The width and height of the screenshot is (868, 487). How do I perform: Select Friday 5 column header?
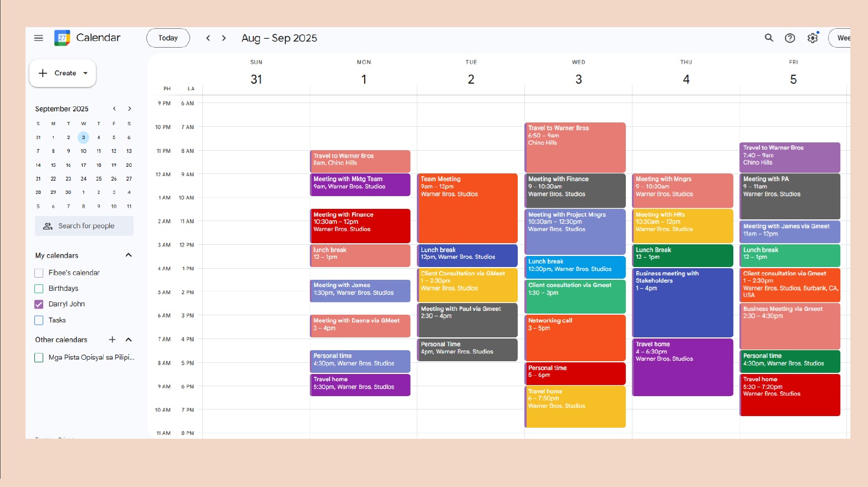793,74
